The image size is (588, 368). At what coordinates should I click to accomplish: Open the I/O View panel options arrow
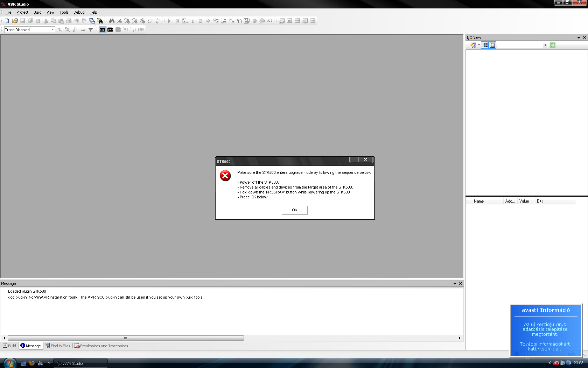[579, 38]
